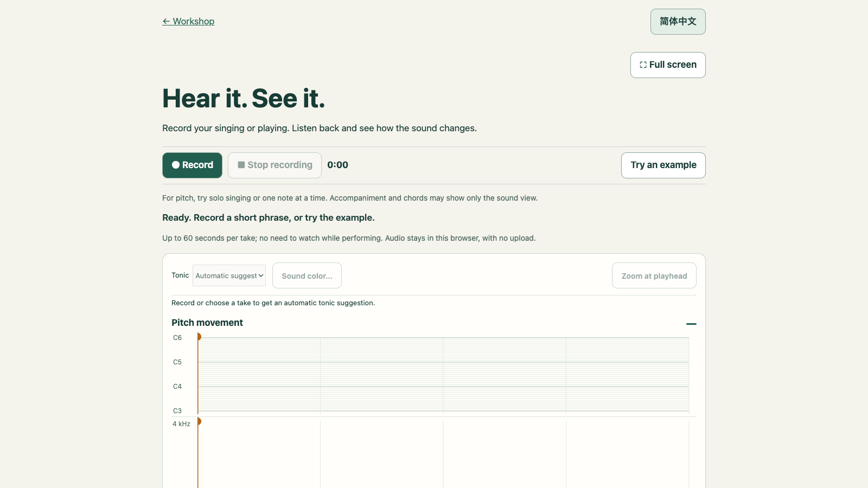Click the 'Up to 60 seconds per take' note
This screenshot has height=488, width=868.
pyautogui.click(x=349, y=238)
